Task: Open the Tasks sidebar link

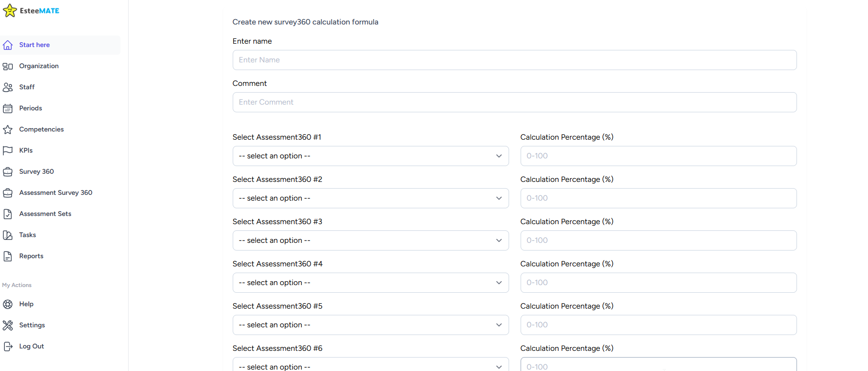Action: tap(27, 235)
